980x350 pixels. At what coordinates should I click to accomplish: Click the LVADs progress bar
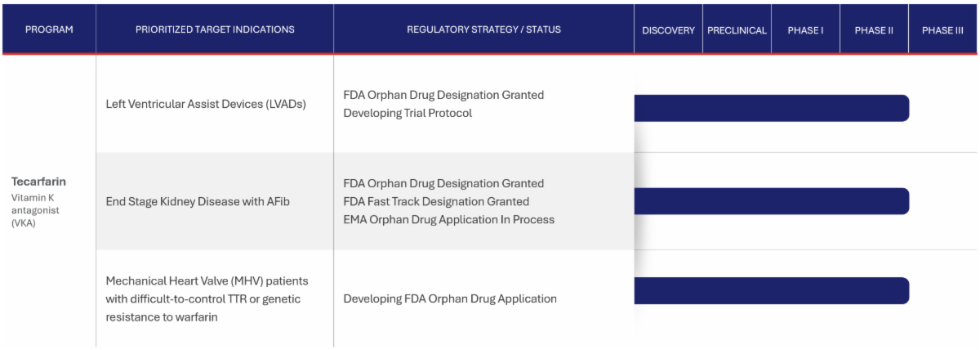pos(771,108)
